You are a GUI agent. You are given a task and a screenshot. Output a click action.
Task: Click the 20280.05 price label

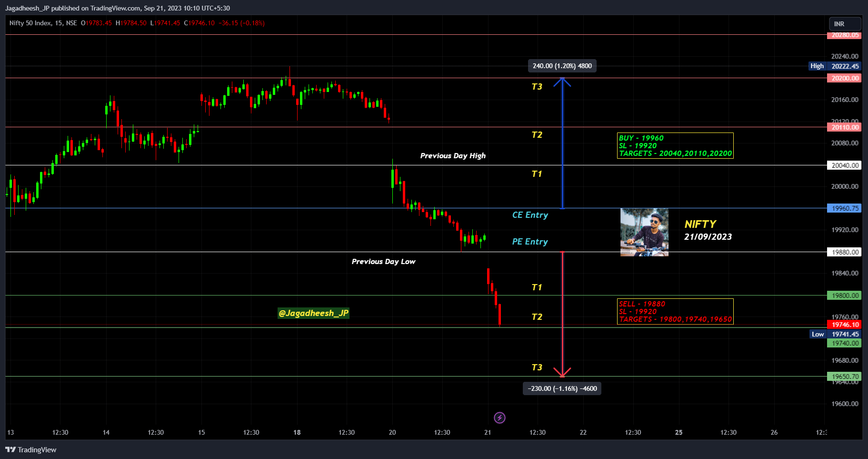point(844,35)
